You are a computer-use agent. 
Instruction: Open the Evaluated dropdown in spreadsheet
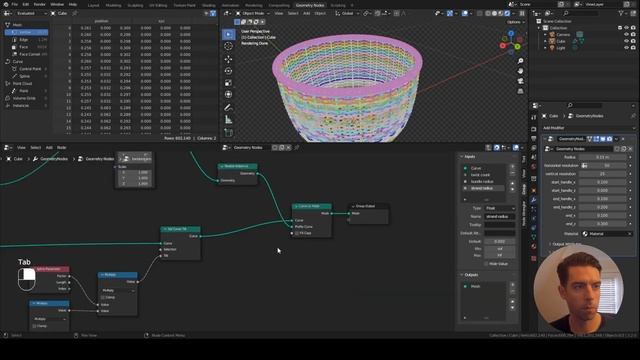[x=31, y=13]
